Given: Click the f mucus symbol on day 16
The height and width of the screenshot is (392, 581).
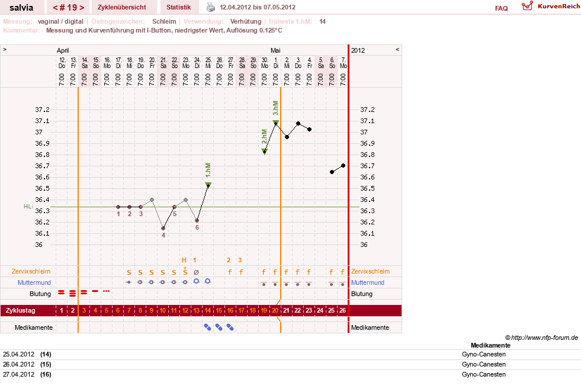Looking at the screenshot, I should pos(230,272).
